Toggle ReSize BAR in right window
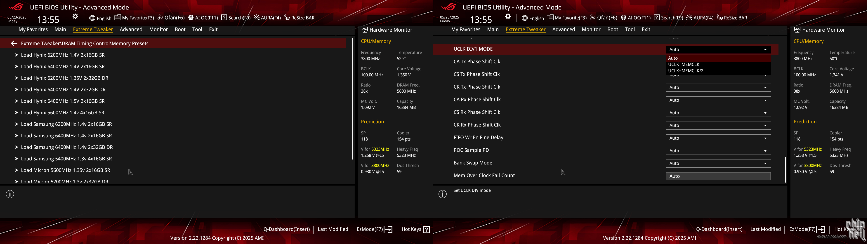This screenshot has width=868, height=244. (732, 18)
